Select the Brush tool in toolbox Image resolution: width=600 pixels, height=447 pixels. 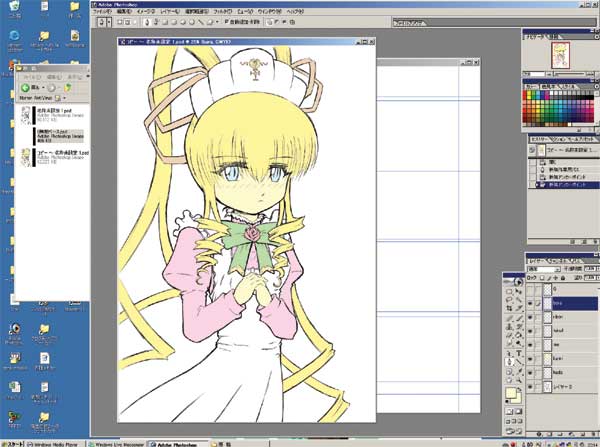click(x=518, y=318)
